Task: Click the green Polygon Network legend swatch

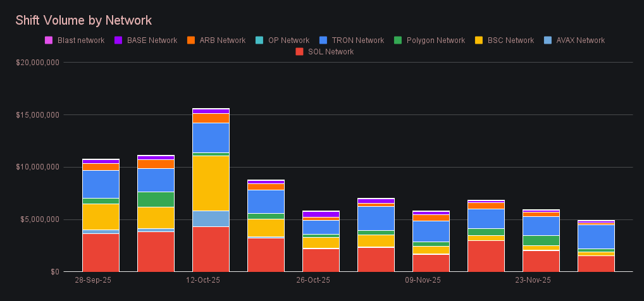Action: coord(397,40)
